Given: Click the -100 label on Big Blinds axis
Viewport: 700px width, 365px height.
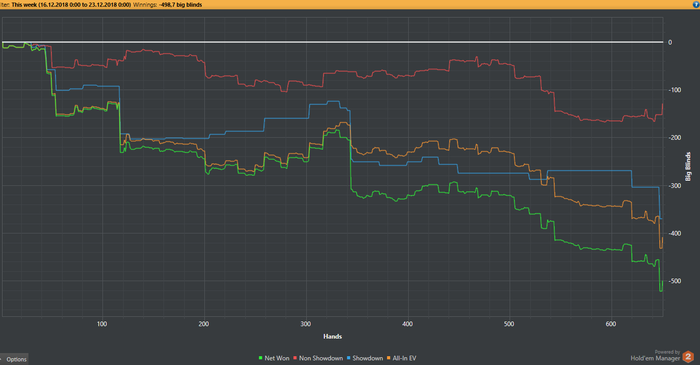Looking at the screenshot, I should tap(675, 90).
